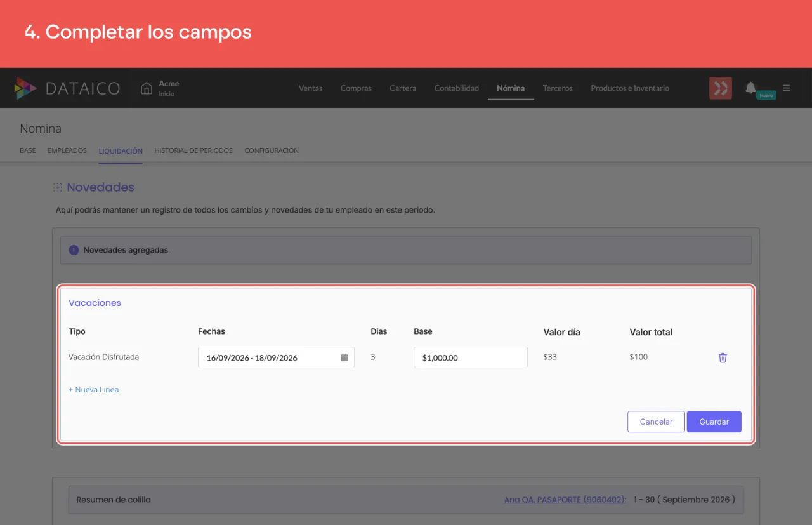Switch to the CONFIGURACIÓN tab
Screen dimensions: 812x525
coord(272,150)
